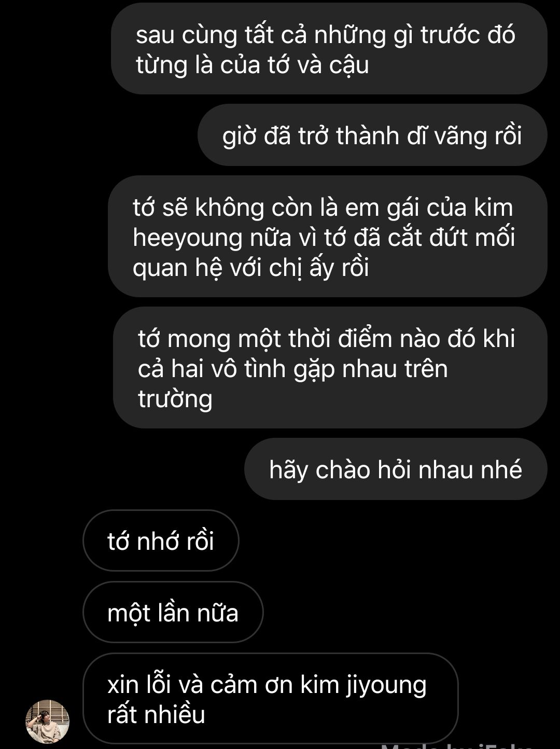Click the words 'rất nhiều' in the last bubble
This screenshot has height=749, width=560.
pos(156,715)
